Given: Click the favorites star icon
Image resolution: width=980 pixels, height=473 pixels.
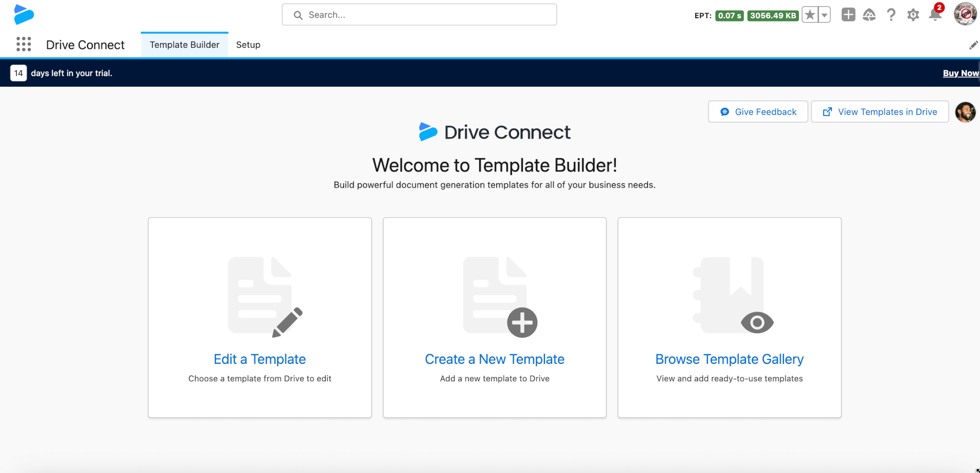Looking at the screenshot, I should click(x=810, y=15).
